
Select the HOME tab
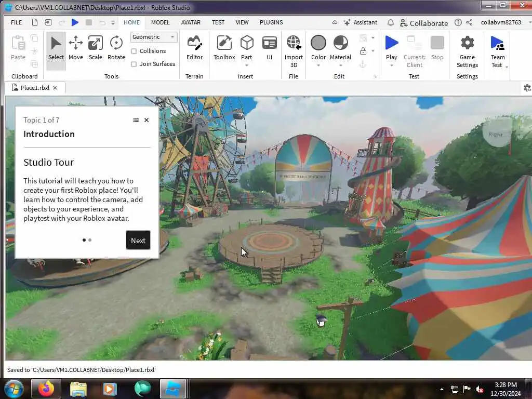pyautogui.click(x=131, y=22)
